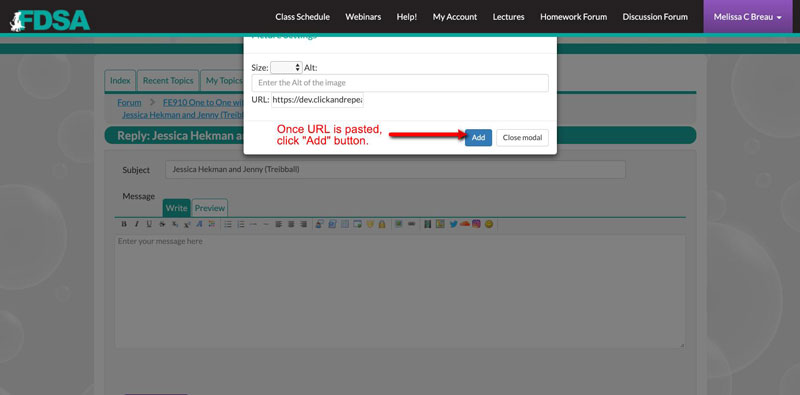Align text left
The height and width of the screenshot is (395, 800).
click(278, 224)
